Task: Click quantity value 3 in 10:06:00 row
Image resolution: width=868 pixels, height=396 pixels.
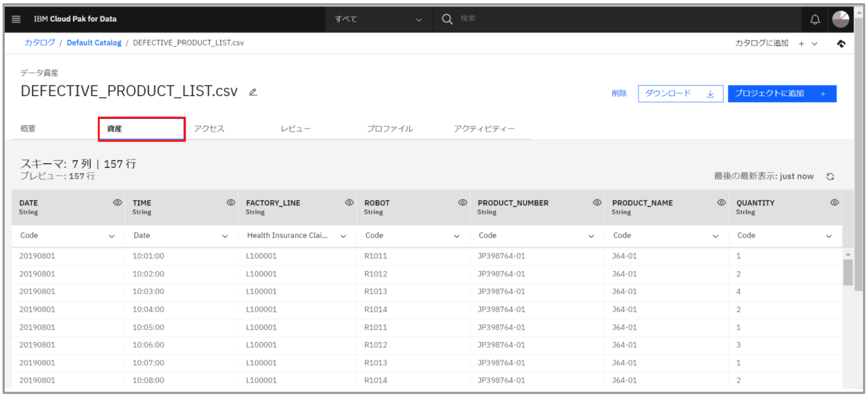Action: point(738,345)
